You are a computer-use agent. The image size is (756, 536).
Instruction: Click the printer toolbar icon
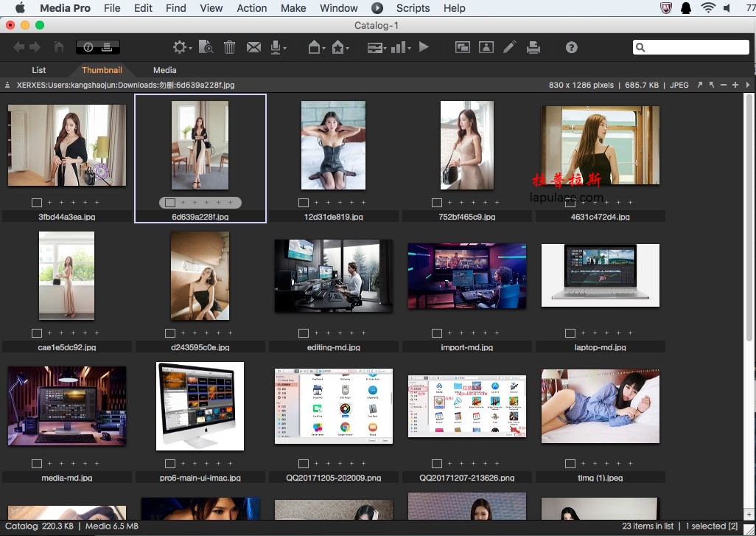click(533, 47)
